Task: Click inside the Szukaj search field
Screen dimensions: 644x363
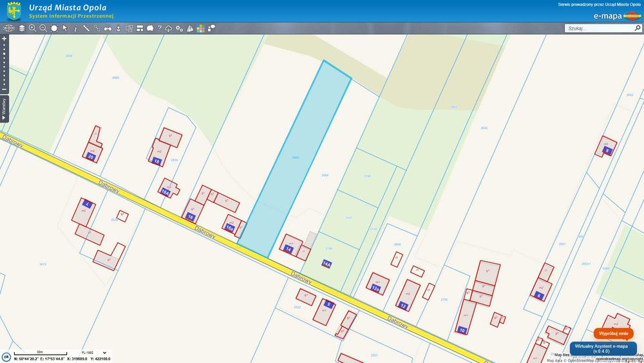Action: (x=599, y=28)
